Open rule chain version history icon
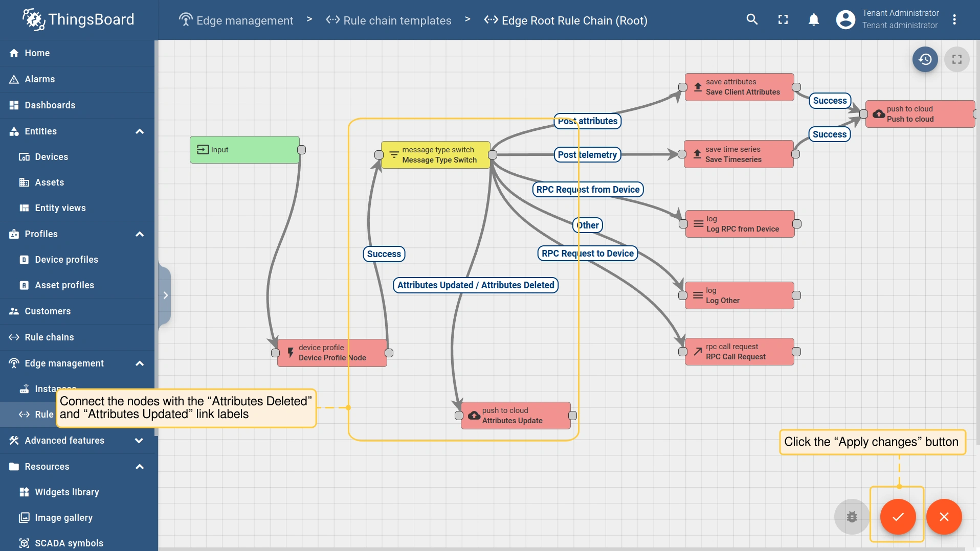Image resolution: width=980 pixels, height=551 pixels. tap(925, 59)
